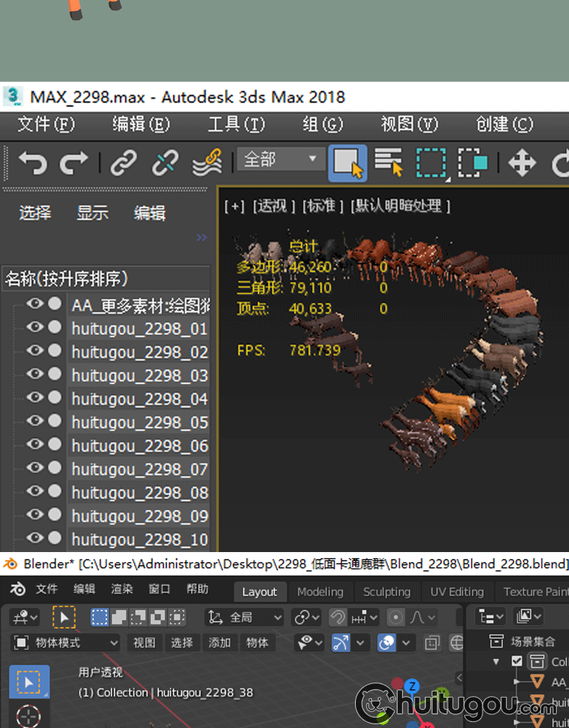Click the Undo arrow in 3ds Max toolbar
This screenshot has height=728, width=569.
[33, 163]
